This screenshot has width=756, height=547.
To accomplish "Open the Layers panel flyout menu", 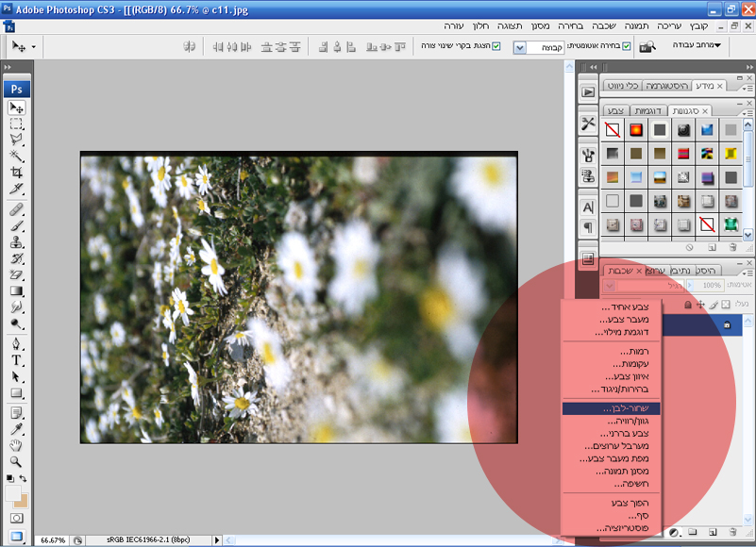I will click(x=748, y=273).
